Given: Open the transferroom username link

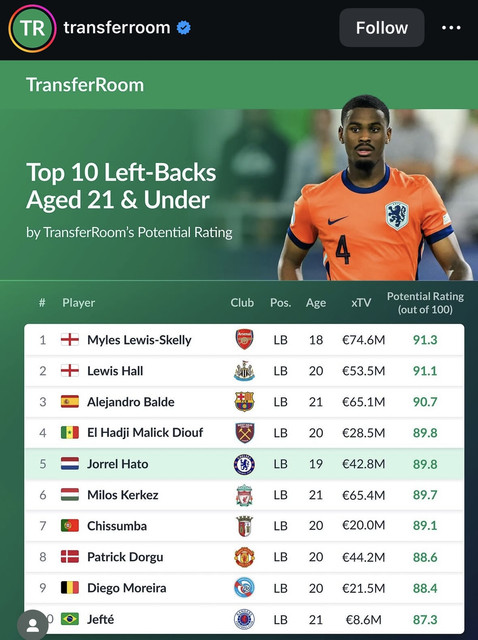Looking at the screenshot, I should pos(117,28).
